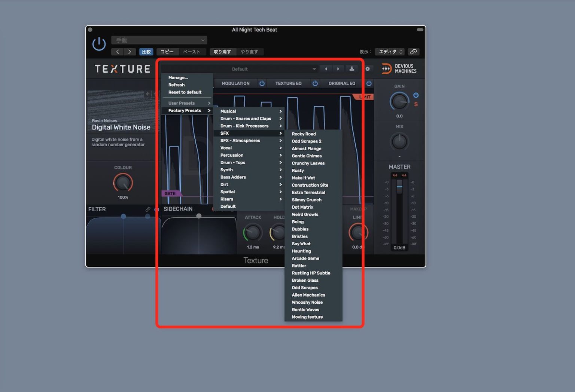Viewport: 575px width, 392px height.
Task: Disable the Texture EQ power switch
Action: click(315, 83)
